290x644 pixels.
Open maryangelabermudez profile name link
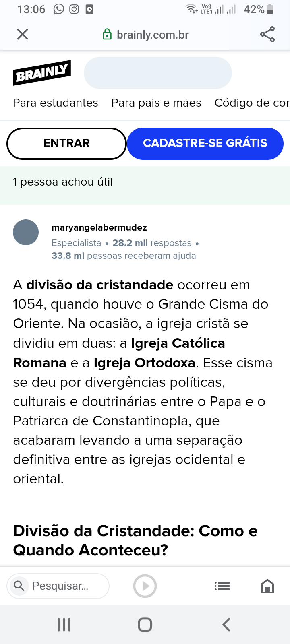pyautogui.click(x=99, y=228)
